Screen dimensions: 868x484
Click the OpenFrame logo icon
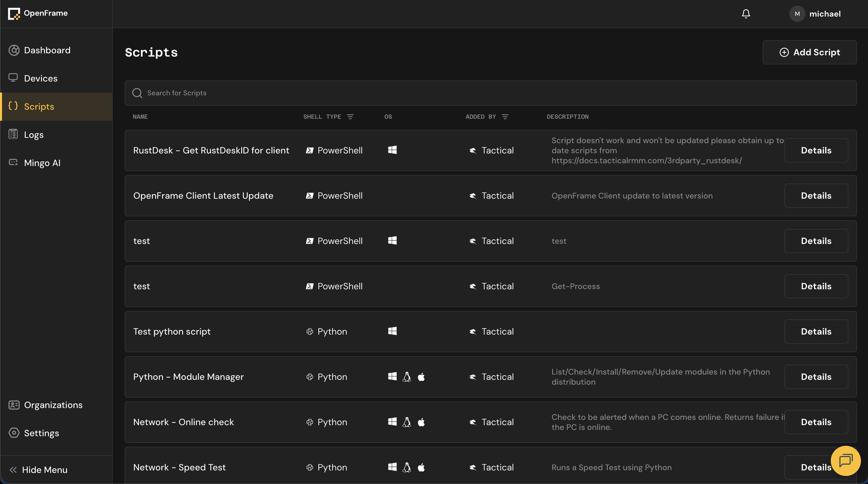tap(14, 14)
